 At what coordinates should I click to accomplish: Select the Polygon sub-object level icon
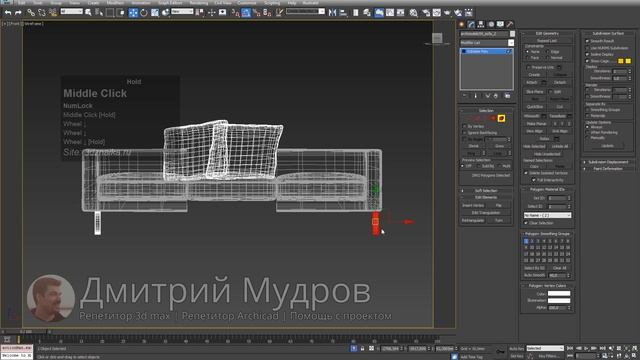click(493, 118)
